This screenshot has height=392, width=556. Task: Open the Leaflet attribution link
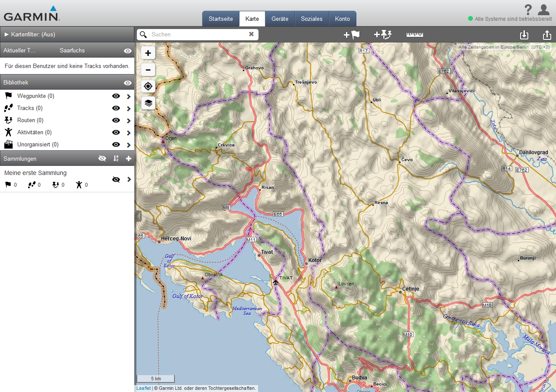(x=143, y=388)
